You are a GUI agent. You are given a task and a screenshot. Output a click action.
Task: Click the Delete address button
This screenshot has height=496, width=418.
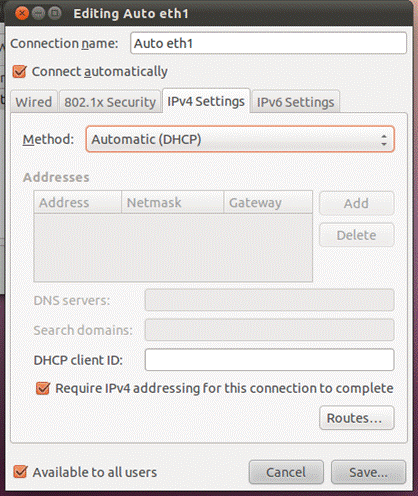pyautogui.click(x=357, y=235)
